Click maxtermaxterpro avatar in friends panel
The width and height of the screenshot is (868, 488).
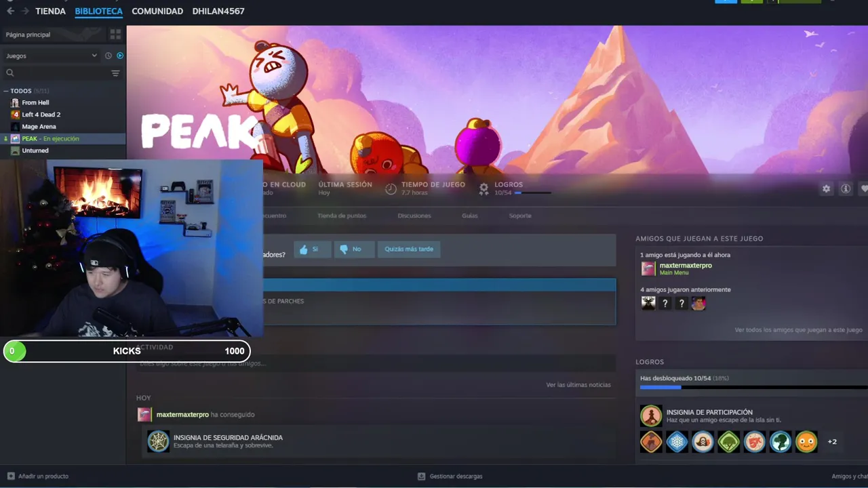click(648, 268)
